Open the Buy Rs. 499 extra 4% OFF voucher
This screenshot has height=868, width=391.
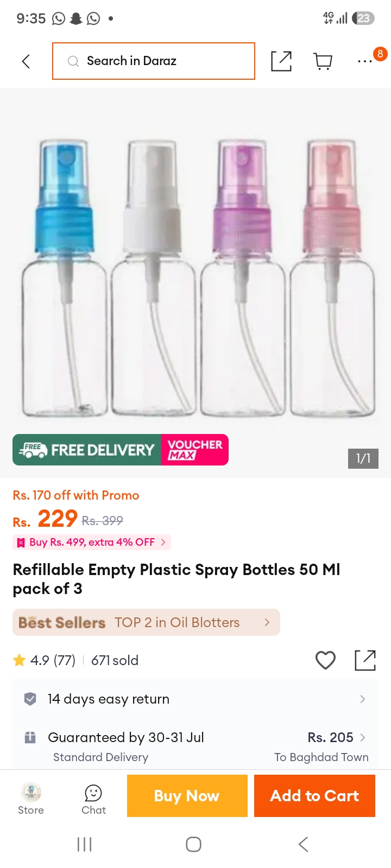[92, 542]
